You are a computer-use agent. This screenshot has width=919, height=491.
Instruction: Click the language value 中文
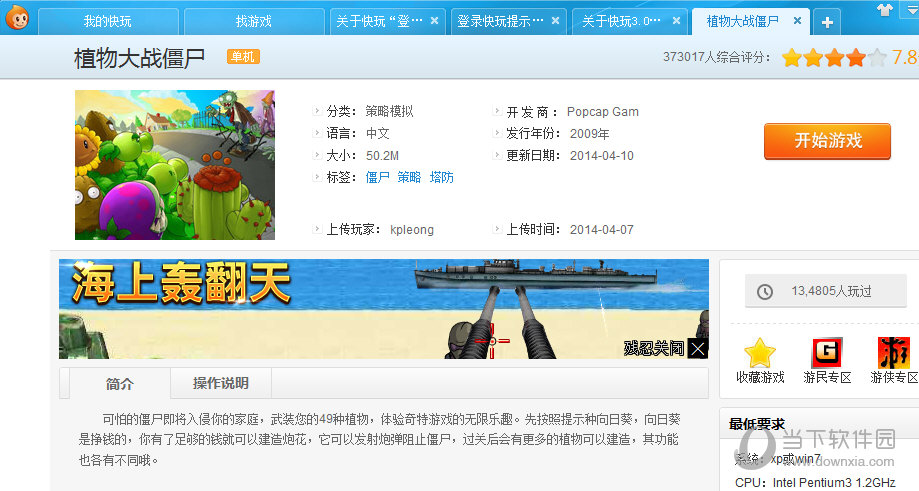[x=377, y=134]
